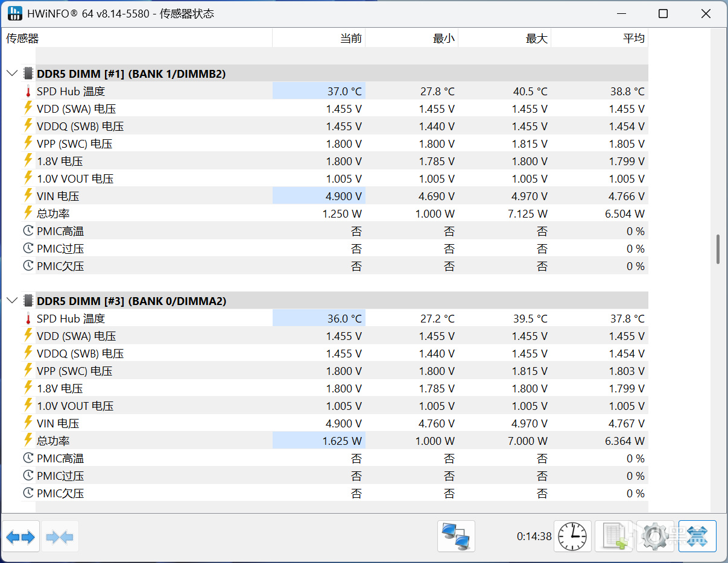This screenshot has width=728, height=563.
Task: Click memory chip icon of DIMM #1 group
Action: coord(28,74)
